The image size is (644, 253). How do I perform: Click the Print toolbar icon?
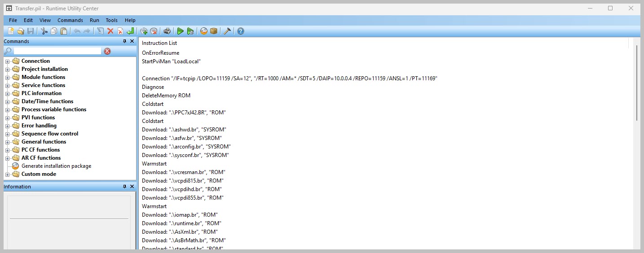[167, 31]
